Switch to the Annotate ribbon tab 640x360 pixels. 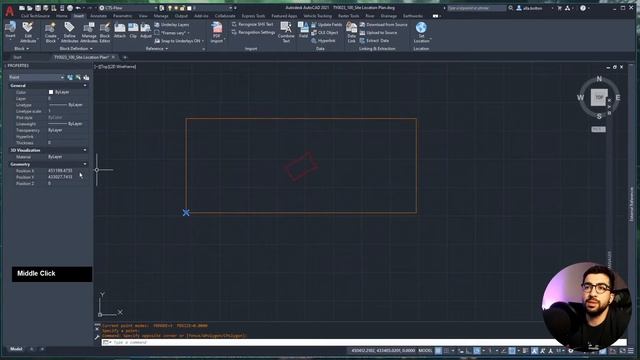point(98,16)
